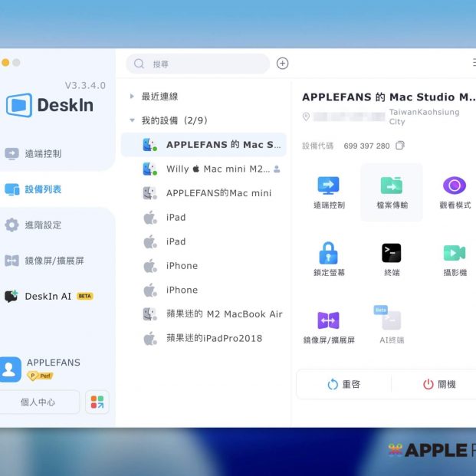Collapse the My Devices (我的設備) group
The height and width of the screenshot is (476, 476).
click(133, 120)
